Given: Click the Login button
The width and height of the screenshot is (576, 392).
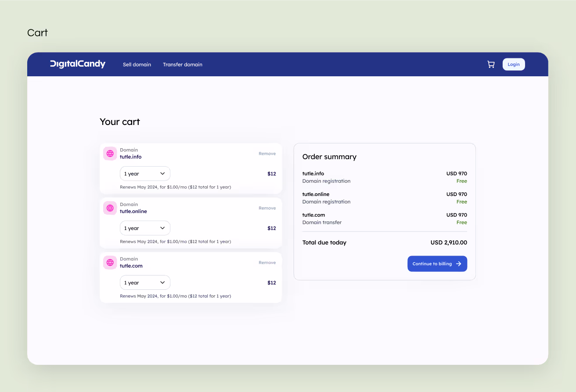Looking at the screenshot, I should [513, 64].
